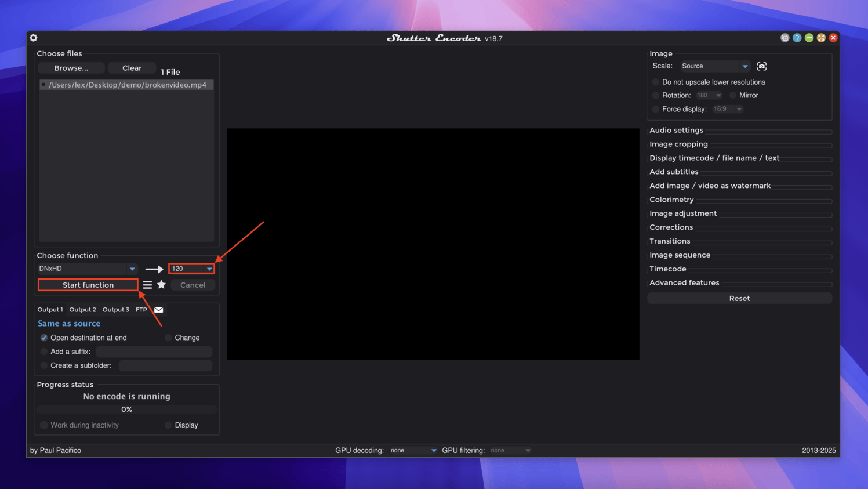Toggle Work during inactivity
The image size is (868, 489).
click(x=44, y=425)
